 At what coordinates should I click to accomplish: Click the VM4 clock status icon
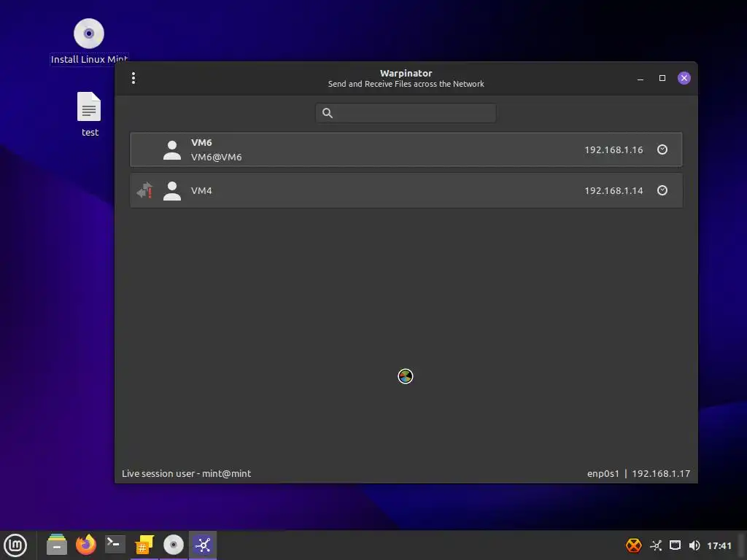(662, 190)
